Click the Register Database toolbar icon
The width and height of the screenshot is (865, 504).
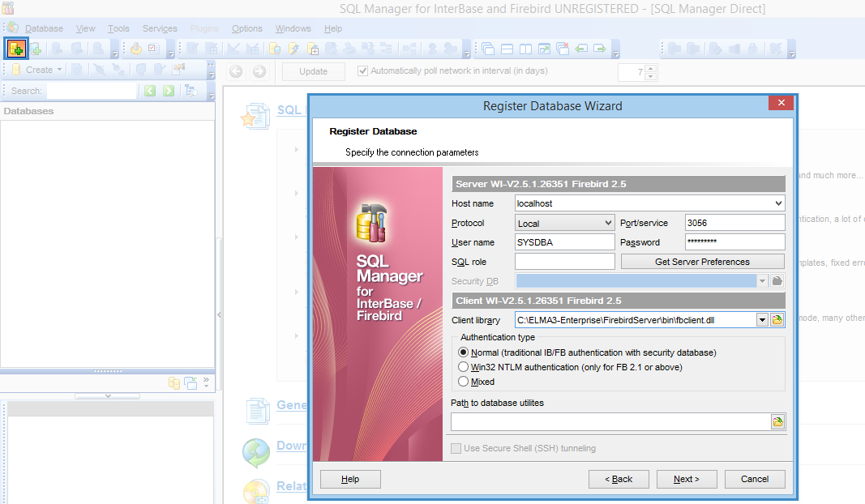point(16,49)
